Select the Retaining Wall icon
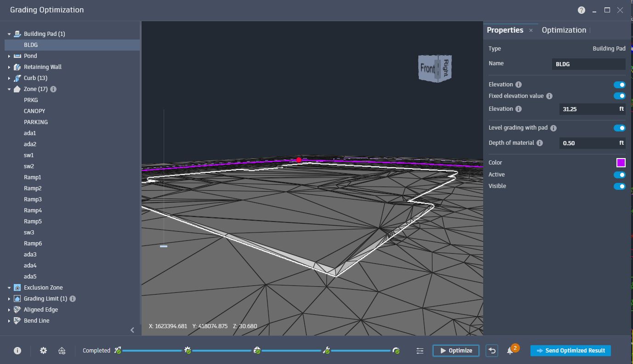This screenshot has width=633, height=364. 17,67
